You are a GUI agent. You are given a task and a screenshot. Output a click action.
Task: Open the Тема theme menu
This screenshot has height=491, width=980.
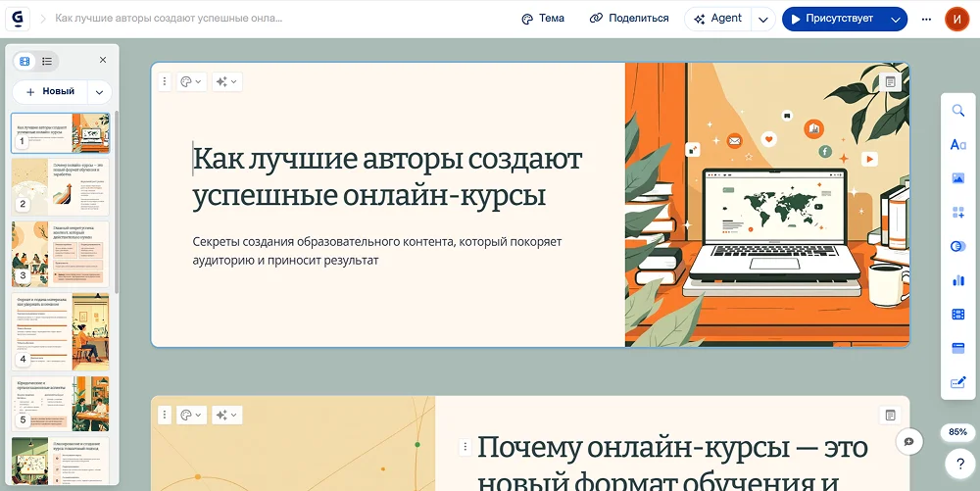point(543,19)
